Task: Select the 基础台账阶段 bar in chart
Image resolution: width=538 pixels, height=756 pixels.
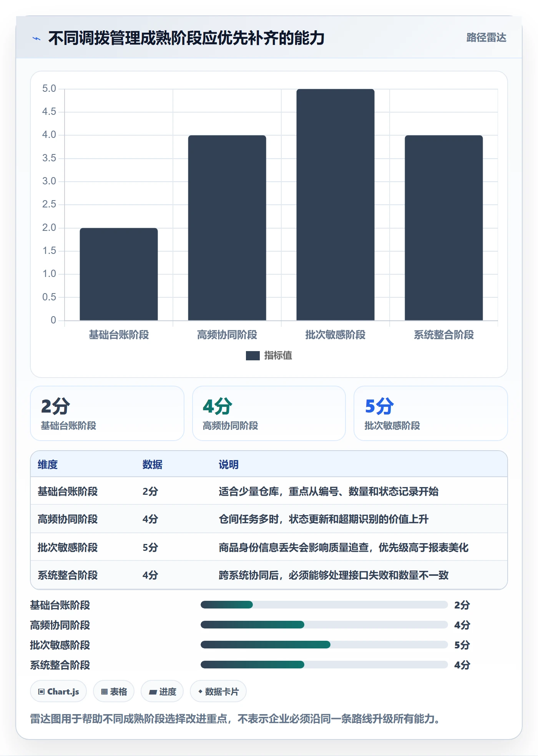Action: pyautogui.click(x=119, y=274)
